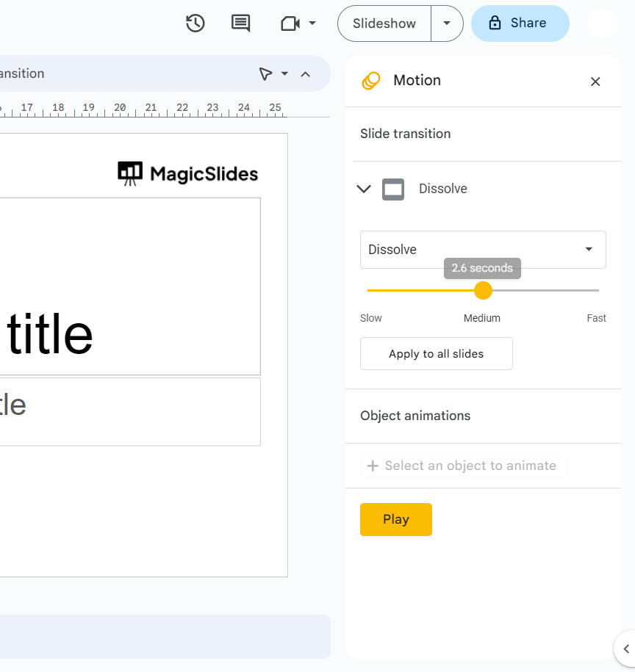The width and height of the screenshot is (635, 672).
Task: Click the transition speed slider handle
Action: pyautogui.click(x=483, y=291)
